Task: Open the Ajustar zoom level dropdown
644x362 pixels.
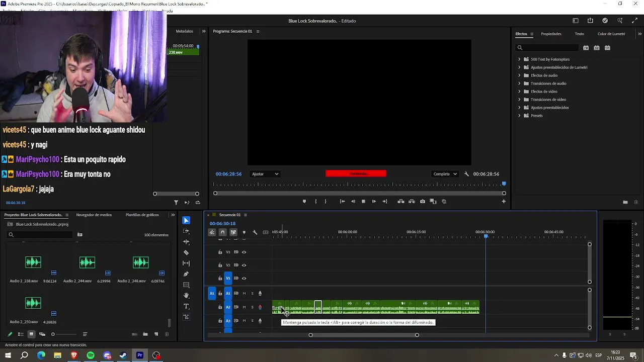Action: (x=265, y=174)
